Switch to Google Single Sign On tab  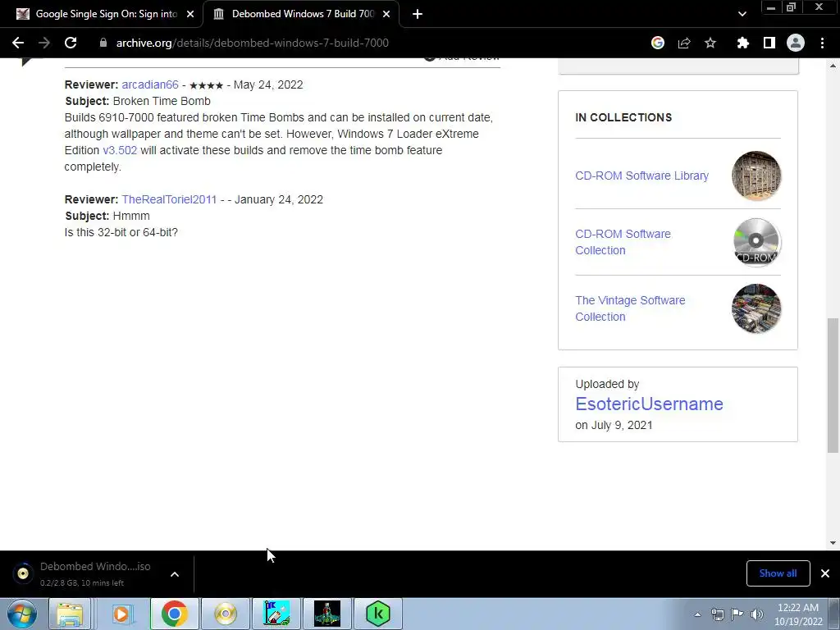tap(101, 14)
